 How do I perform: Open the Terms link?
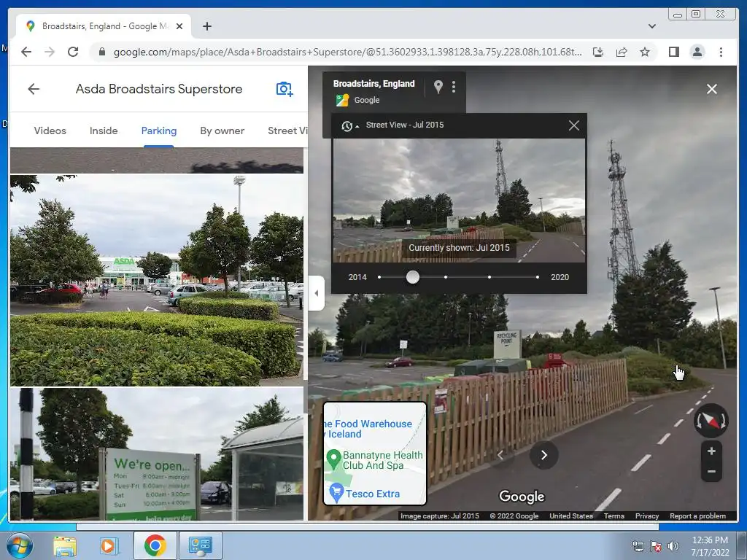(614, 516)
